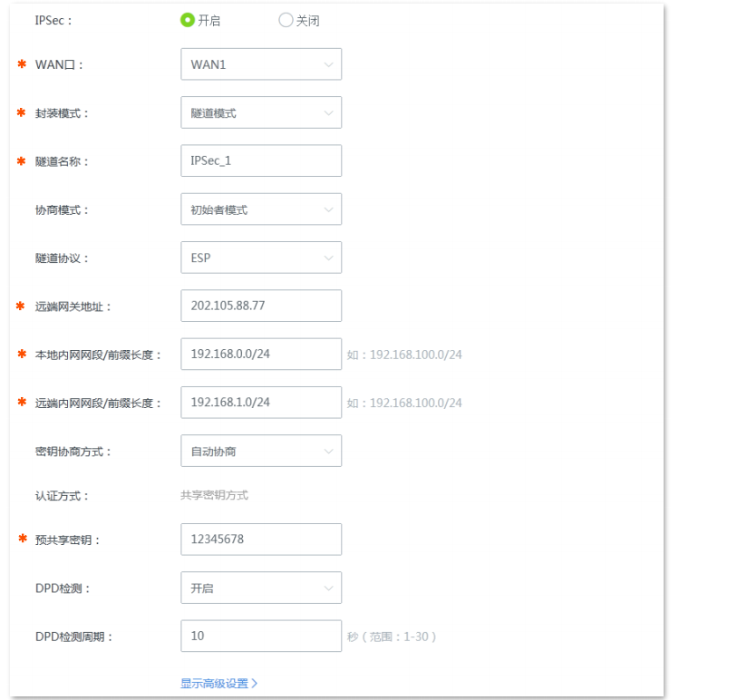747x700 pixels.
Task: Open the 密钥协商方式 dropdown showing 自动协商
Action: click(x=261, y=451)
